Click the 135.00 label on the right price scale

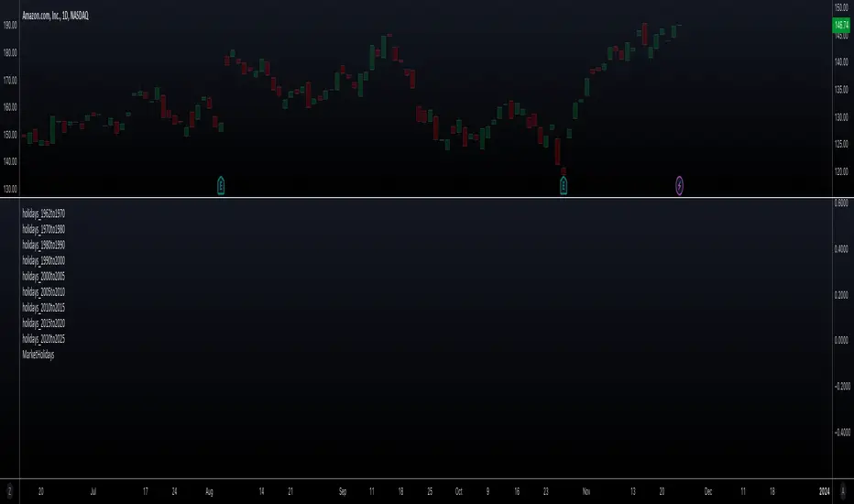(x=841, y=90)
